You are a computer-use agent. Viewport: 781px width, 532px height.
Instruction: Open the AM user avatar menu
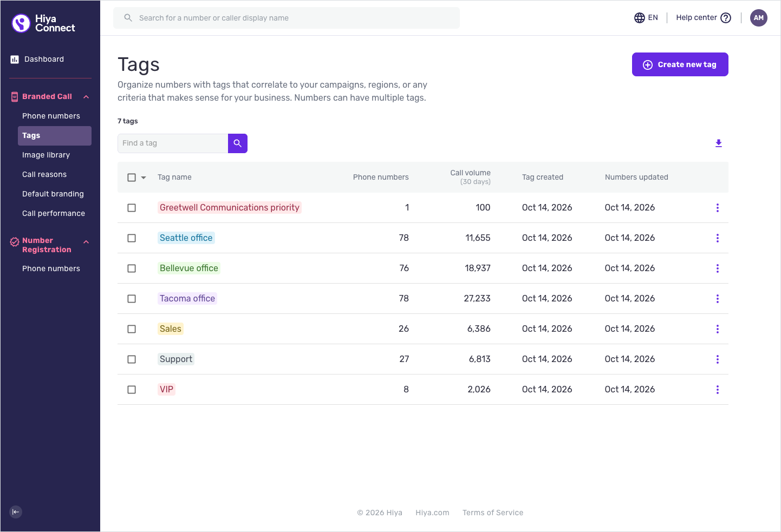(759, 18)
